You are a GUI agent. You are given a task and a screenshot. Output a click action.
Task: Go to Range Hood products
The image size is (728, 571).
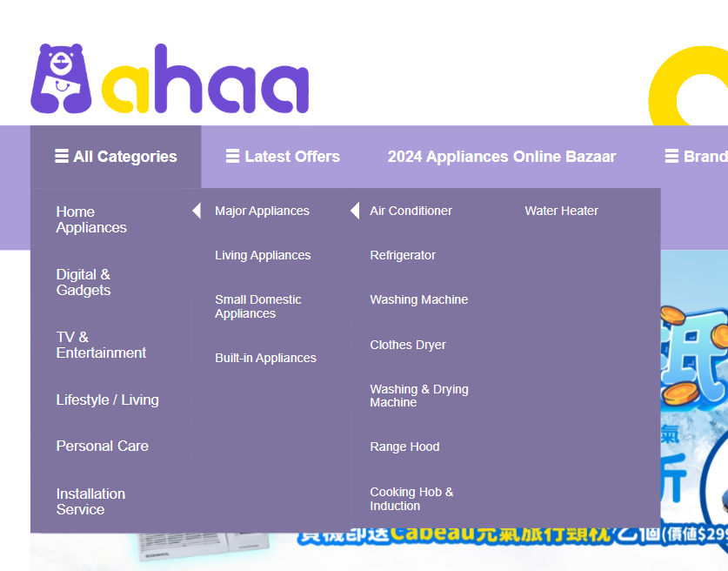[404, 447]
